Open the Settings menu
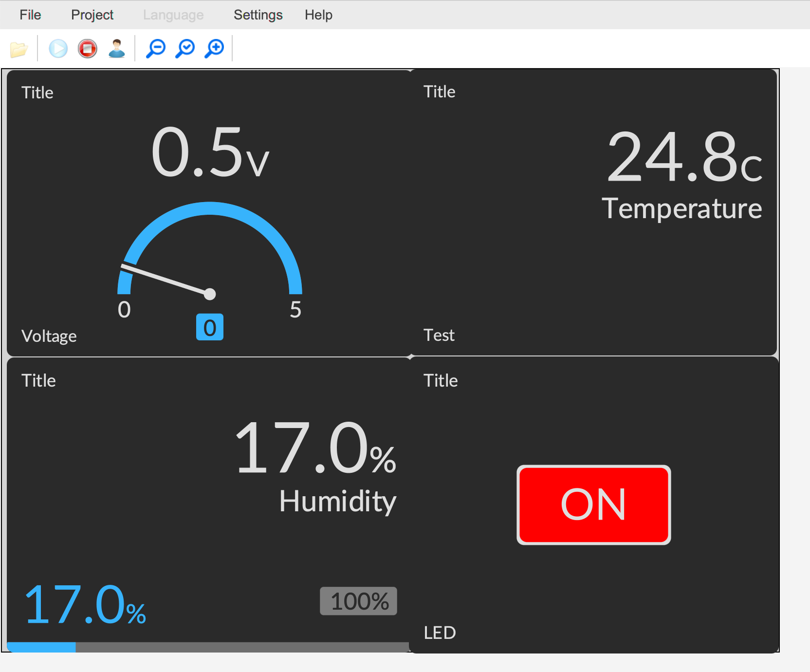Image resolution: width=810 pixels, height=672 pixels. click(x=258, y=15)
